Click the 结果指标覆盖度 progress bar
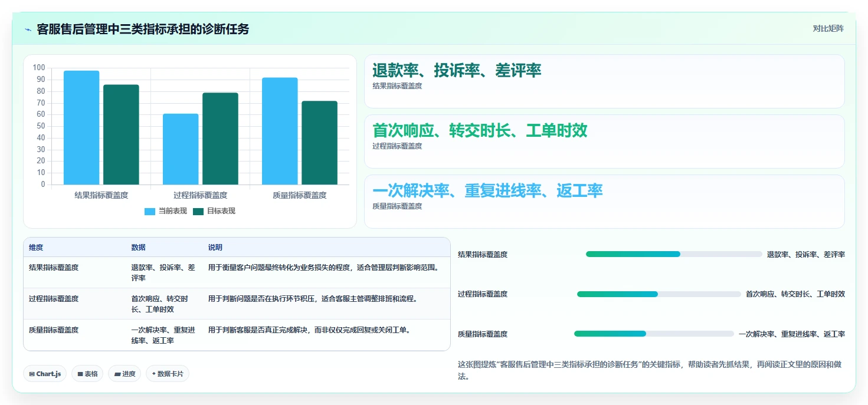This screenshot has width=868, height=405. (x=674, y=254)
